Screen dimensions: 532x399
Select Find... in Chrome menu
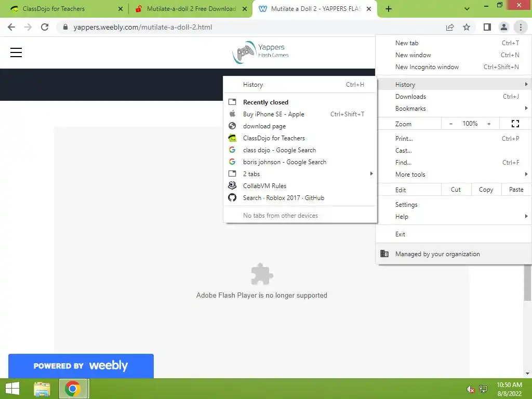click(454, 162)
